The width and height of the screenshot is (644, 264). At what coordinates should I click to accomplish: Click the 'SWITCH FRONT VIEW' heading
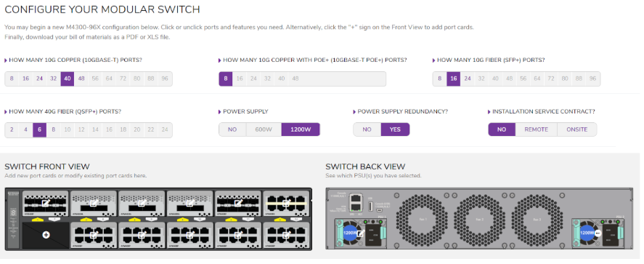tap(47, 167)
